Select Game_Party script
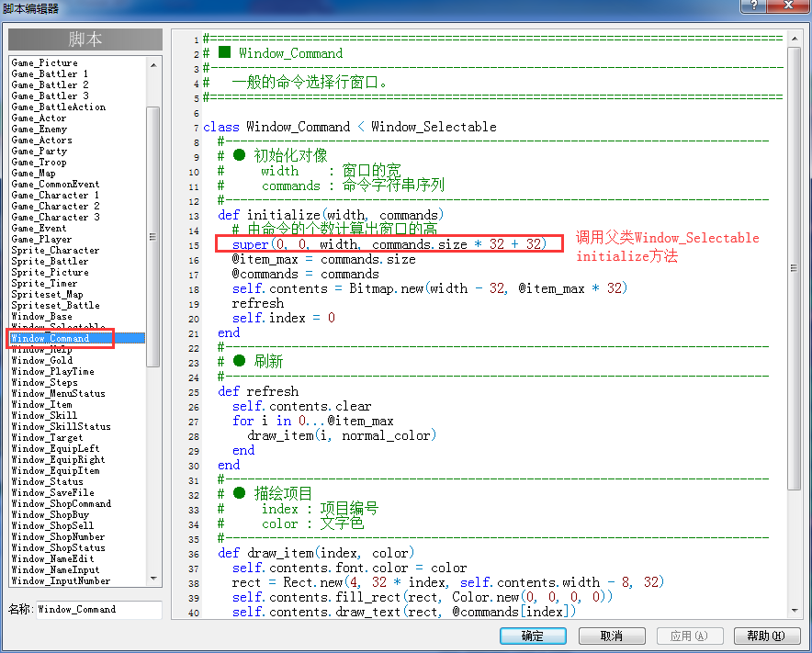Viewport: 812px width, 653px height. 39,152
